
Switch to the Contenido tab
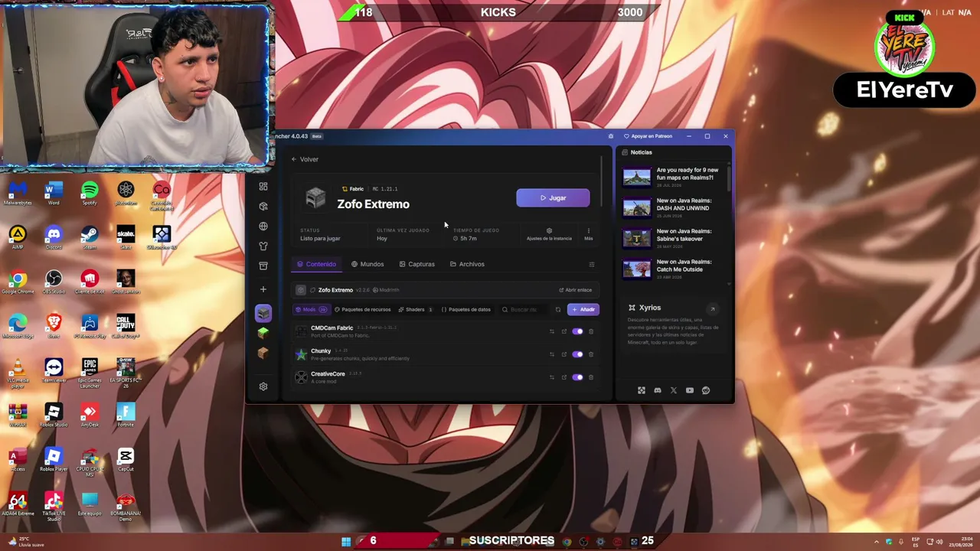[x=316, y=264]
